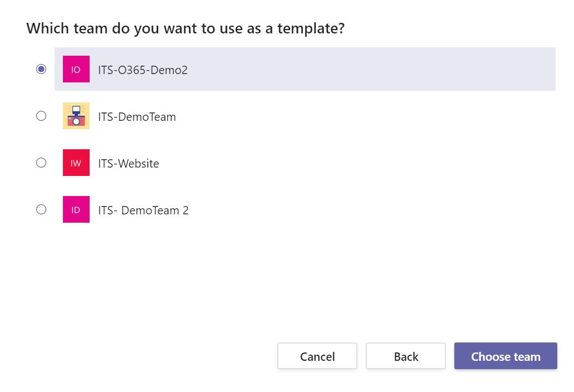The height and width of the screenshot is (392, 574).
Task: Confirm with the Choose team button
Action: 506,356
